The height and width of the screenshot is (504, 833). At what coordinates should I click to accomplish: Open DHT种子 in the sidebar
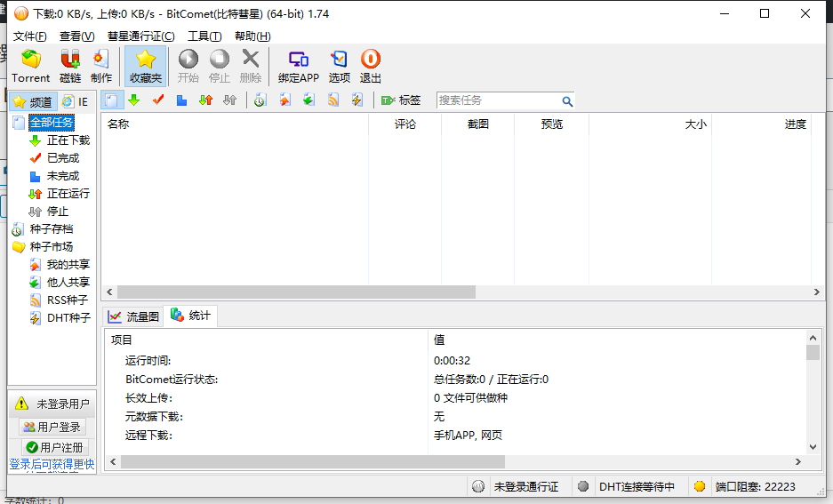tap(68, 317)
